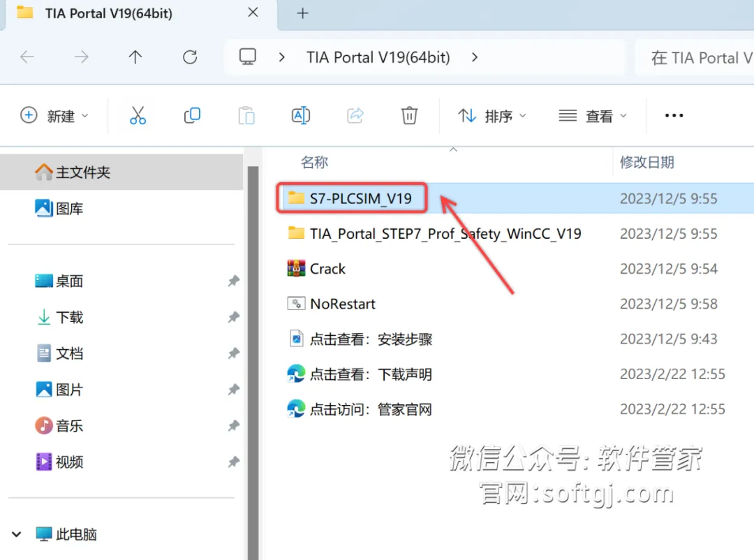754x560 pixels.
Task: Click the Crack WinRAR archive icon
Action: pos(296,268)
